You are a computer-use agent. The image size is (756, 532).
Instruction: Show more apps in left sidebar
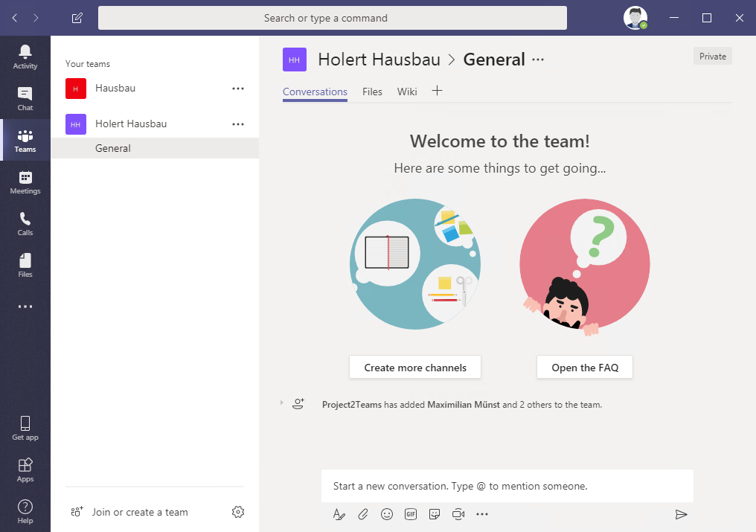pos(25,307)
